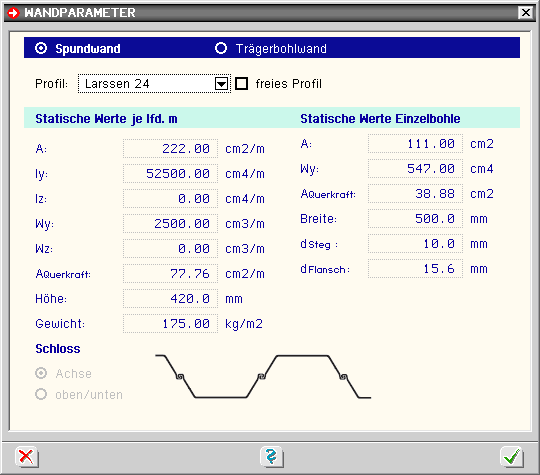Click the Breite field showing 500.0

(x=415, y=219)
